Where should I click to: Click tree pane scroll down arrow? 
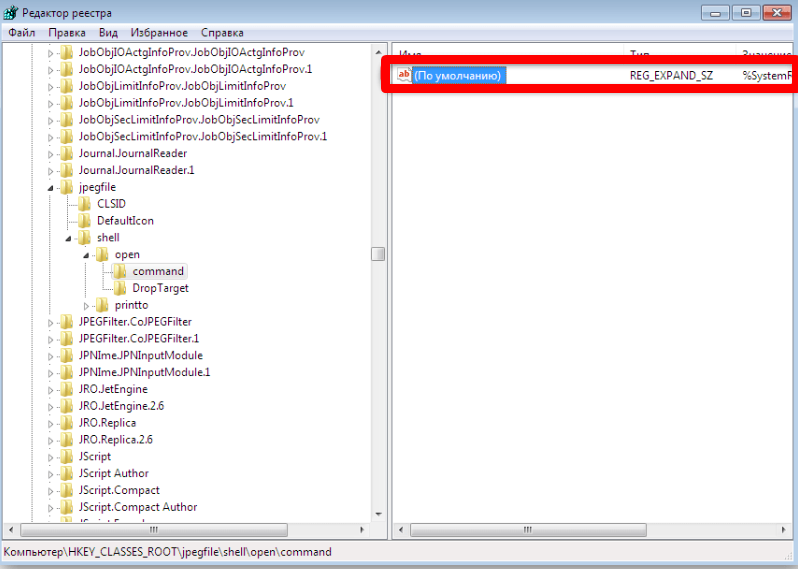tap(378, 514)
